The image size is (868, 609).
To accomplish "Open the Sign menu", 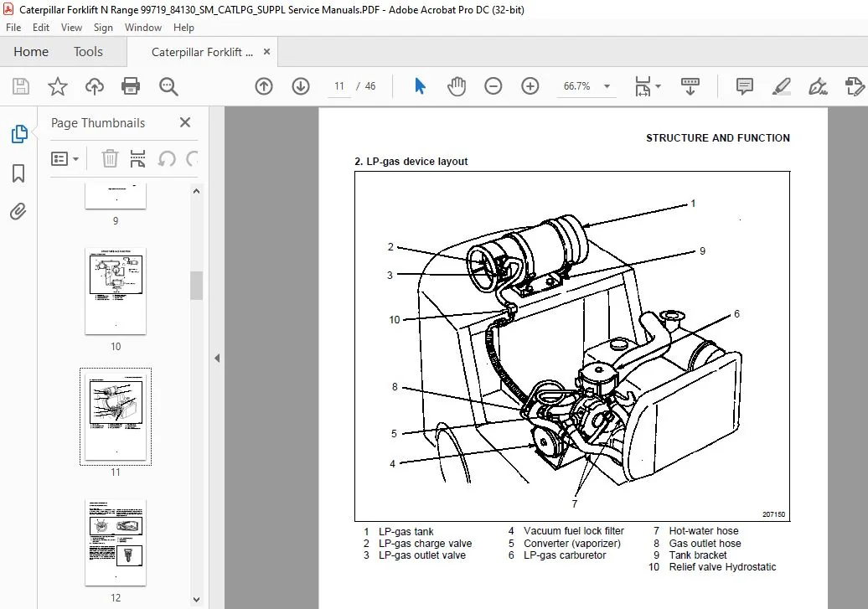I will point(103,27).
